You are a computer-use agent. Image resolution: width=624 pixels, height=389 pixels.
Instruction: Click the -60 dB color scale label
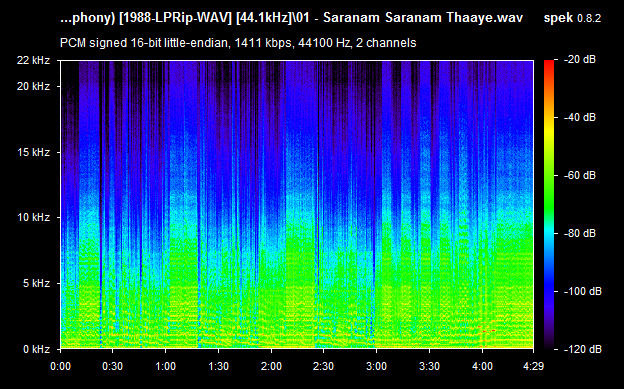(x=580, y=175)
